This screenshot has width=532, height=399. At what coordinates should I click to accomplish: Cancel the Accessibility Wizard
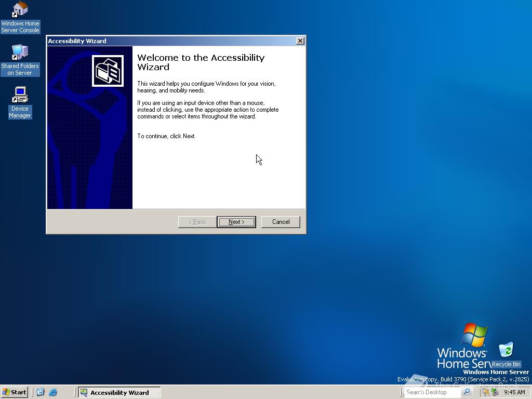(281, 222)
